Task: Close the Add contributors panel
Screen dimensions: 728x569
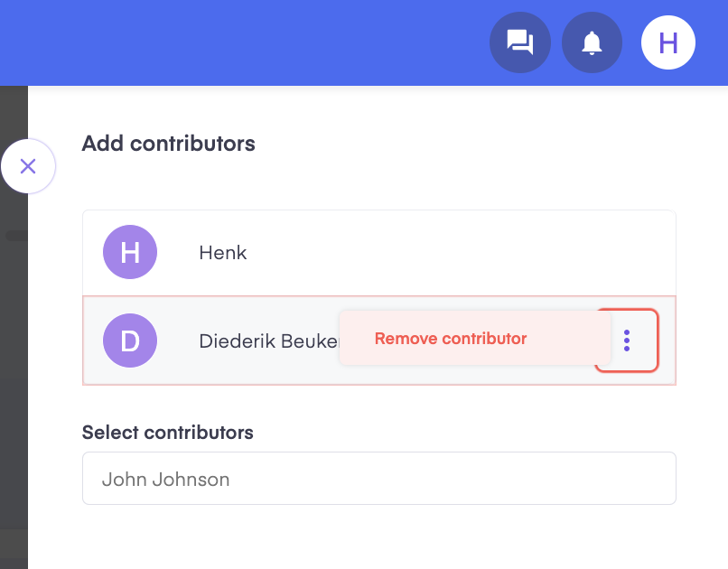Action: tap(28, 166)
